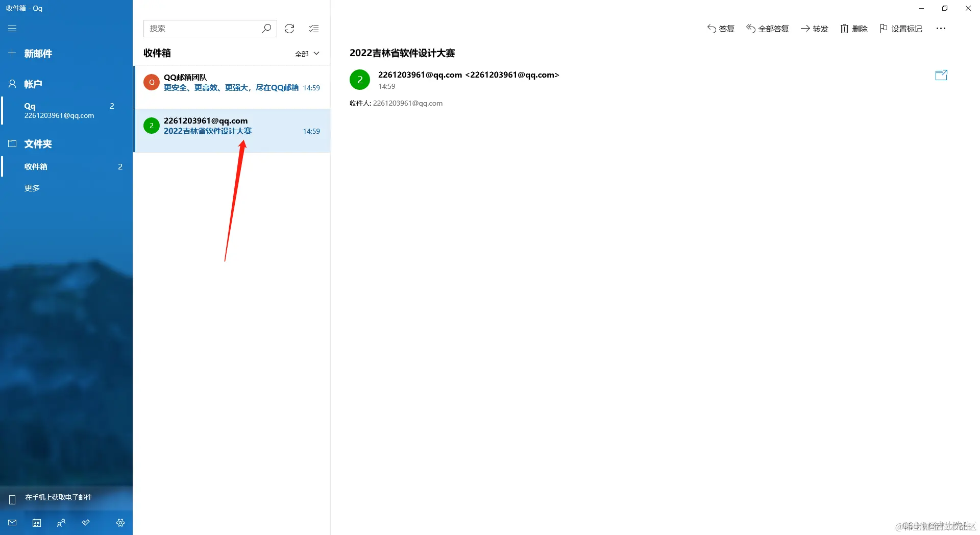Open message in a new window icon
The height and width of the screenshot is (535, 980).
click(x=941, y=75)
